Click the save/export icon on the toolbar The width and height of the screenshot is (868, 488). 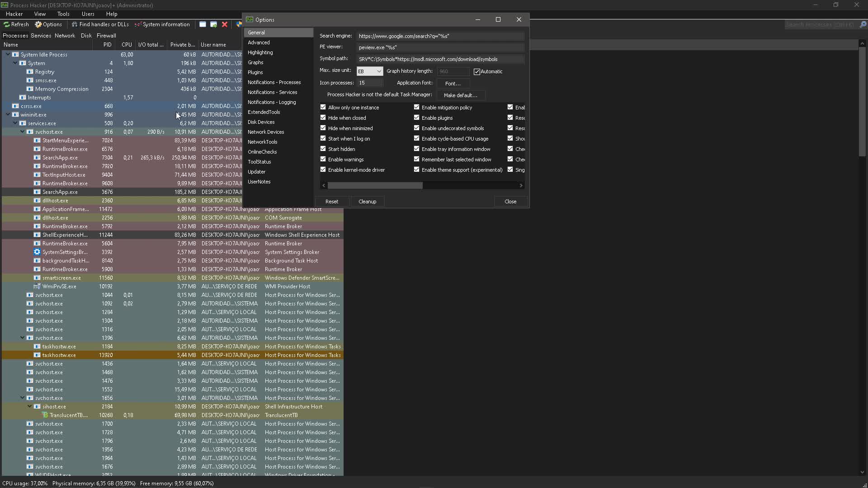click(x=213, y=24)
